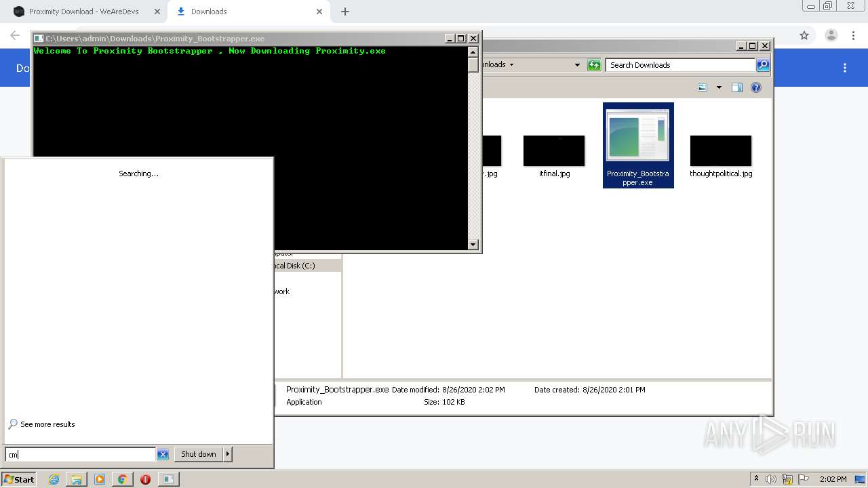Image resolution: width=868 pixels, height=488 pixels.
Task: Click the Search Downloads magnifier icon
Action: pos(763,65)
